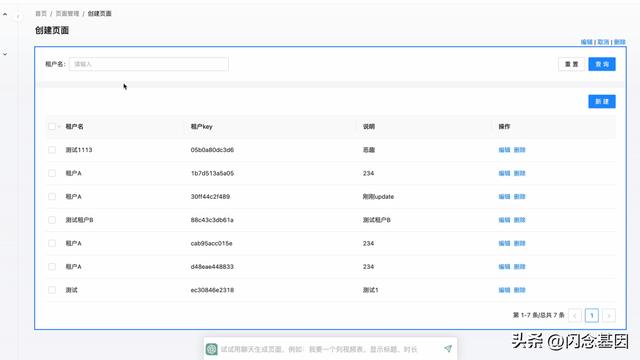Click 删除 in the ec30846e2318 row
The height and width of the screenshot is (360, 640).
(x=520, y=290)
